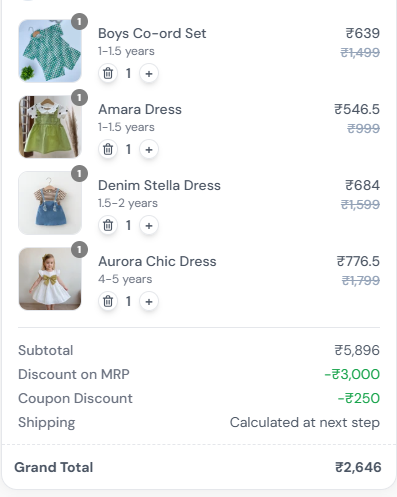The image size is (397, 497).
Task: Click quantity badge on Boys Co-ord Set image
Action: (79, 22)
